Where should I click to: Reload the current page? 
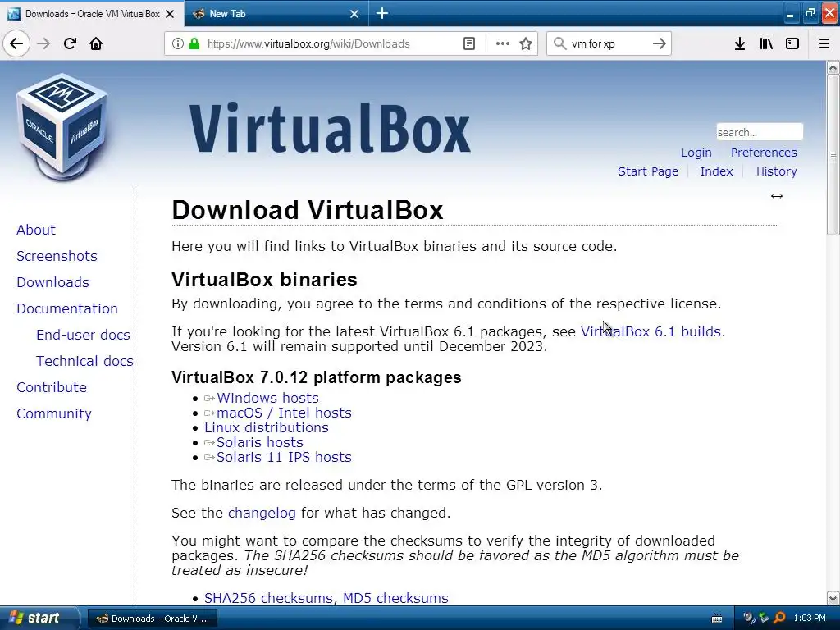point(70,43)
